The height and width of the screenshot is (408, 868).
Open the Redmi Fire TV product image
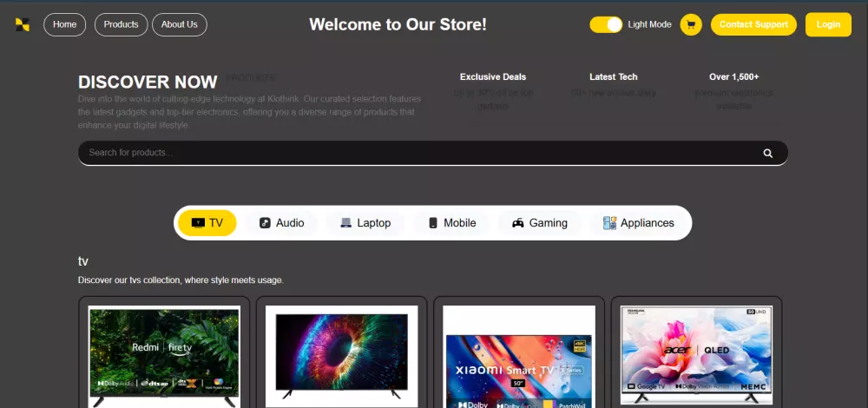(164, 357)
